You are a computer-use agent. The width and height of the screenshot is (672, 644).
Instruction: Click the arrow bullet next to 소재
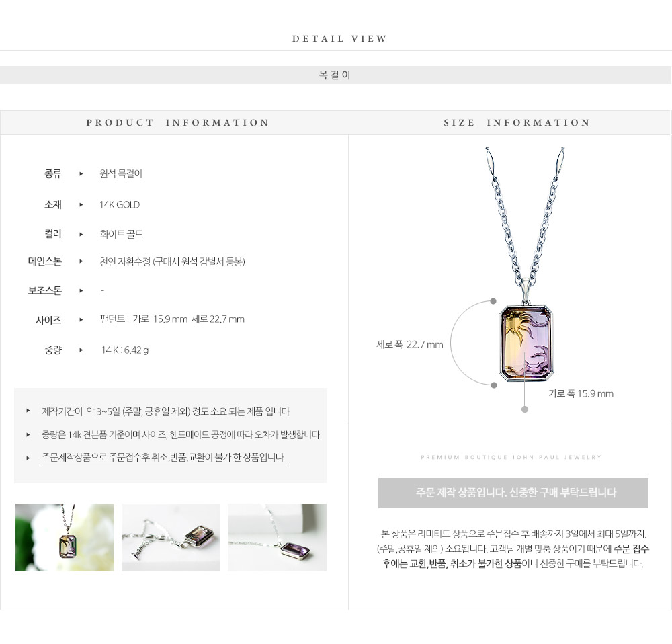tap(81, 205)
